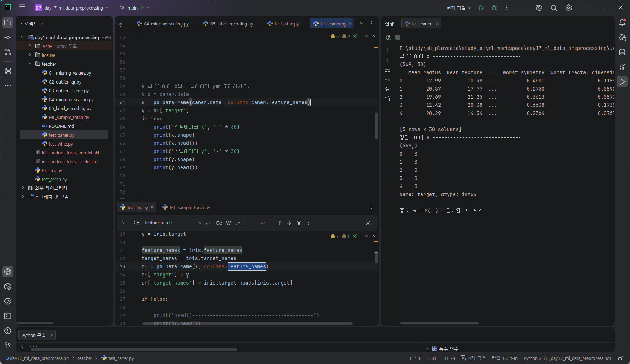Open the main hamburger menu

[22, 7]
